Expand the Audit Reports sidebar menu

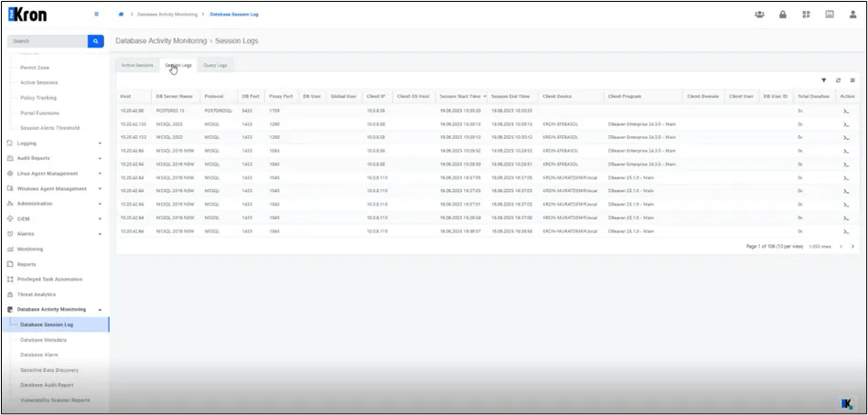click(55, 158)
